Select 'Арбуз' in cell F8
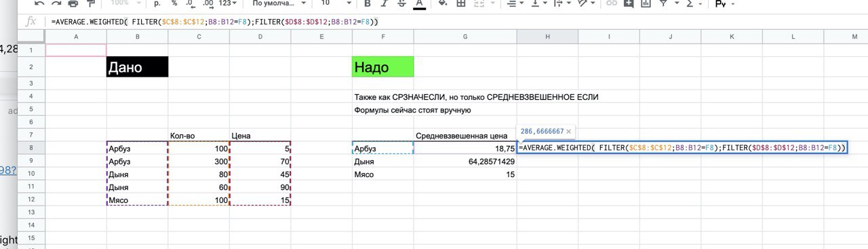The height and width of the screenshot is (249, 868). 383,148
